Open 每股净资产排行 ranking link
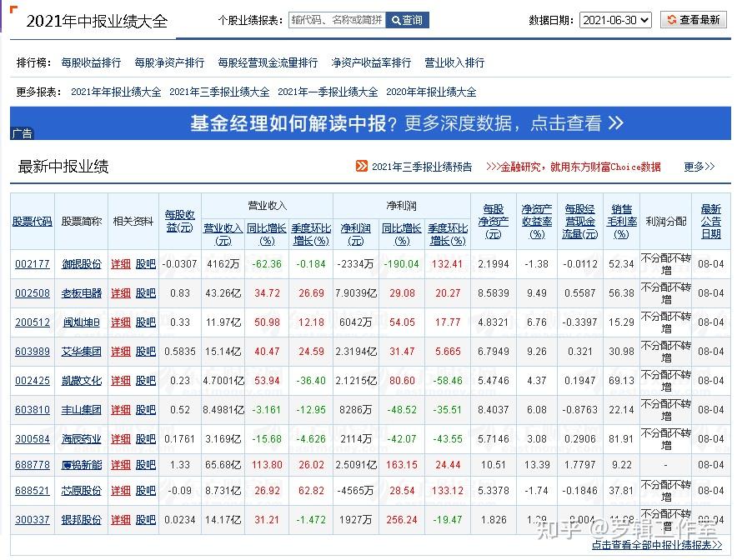Viewport: 737px width, 560px height. pos(169,62)
